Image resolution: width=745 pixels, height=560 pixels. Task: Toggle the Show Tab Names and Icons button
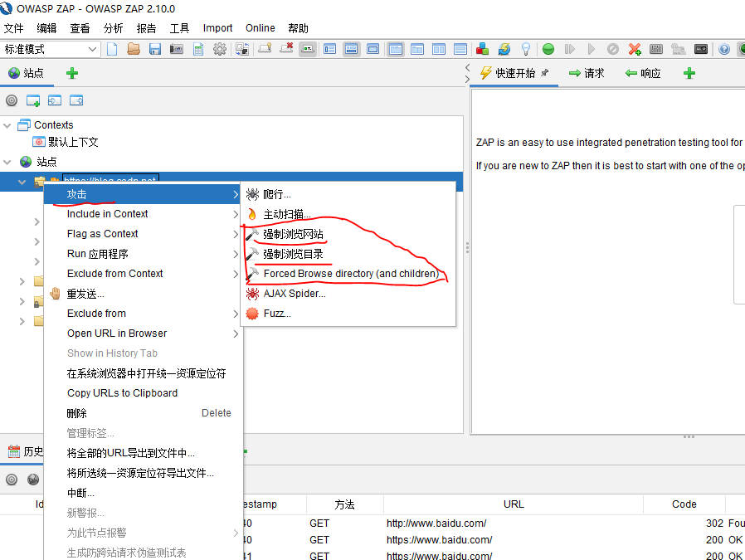(308, 49)
